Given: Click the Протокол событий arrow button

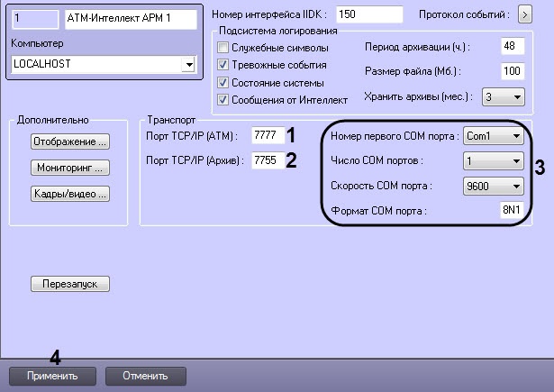Looking at the screenshot, I should [x=526, y=15].
